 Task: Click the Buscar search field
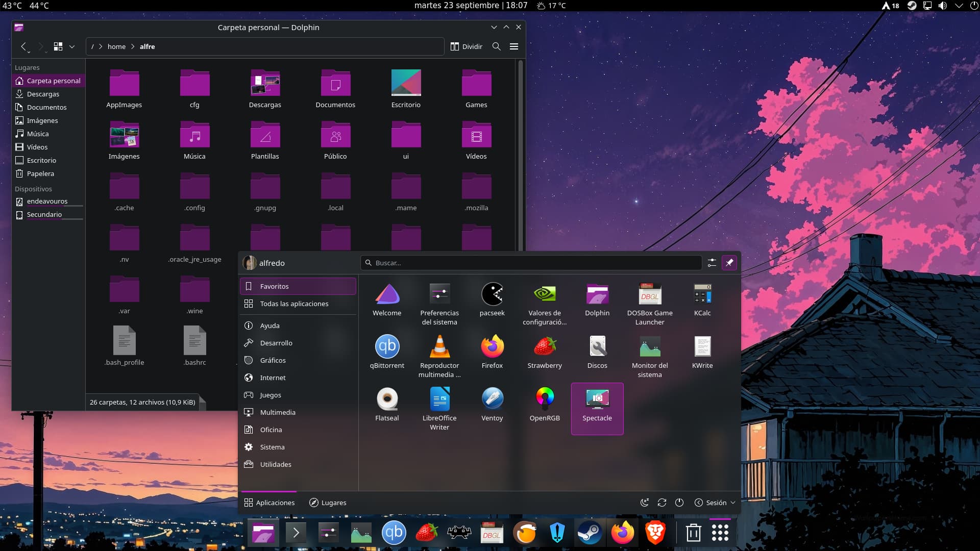click(531, 263)
